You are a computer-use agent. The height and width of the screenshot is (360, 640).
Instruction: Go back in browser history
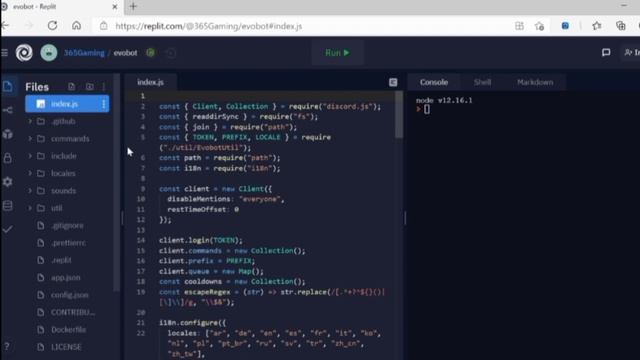(x=5, y=26)
